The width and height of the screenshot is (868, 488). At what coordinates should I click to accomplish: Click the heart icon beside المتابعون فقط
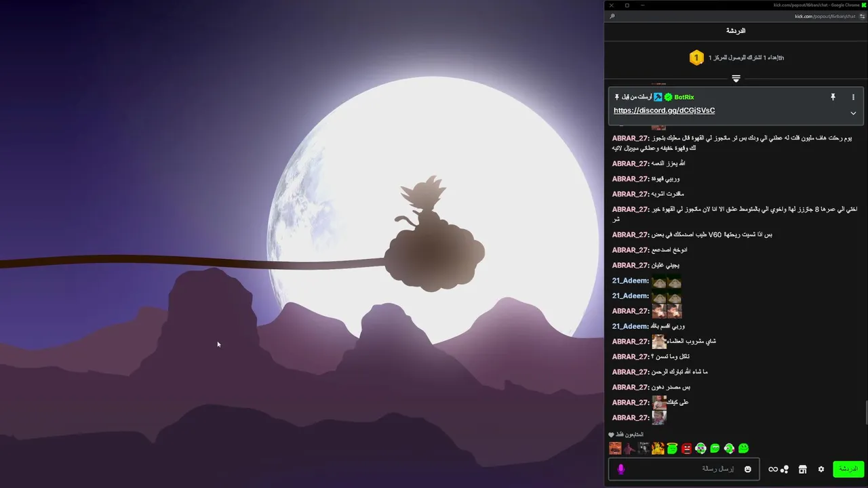(x=611, y=434)
